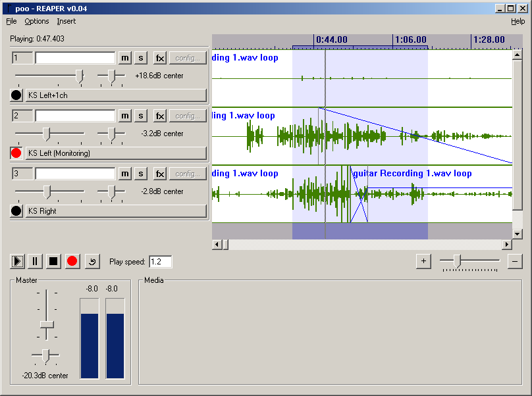The height and width of the screenshot is (396, 532).
Task: Click the minus zoom-out button
Action: coord(516,261)
